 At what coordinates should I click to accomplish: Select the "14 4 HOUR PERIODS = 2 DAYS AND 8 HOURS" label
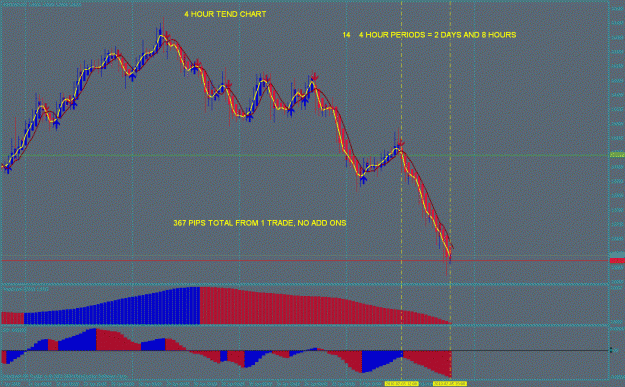429,35
